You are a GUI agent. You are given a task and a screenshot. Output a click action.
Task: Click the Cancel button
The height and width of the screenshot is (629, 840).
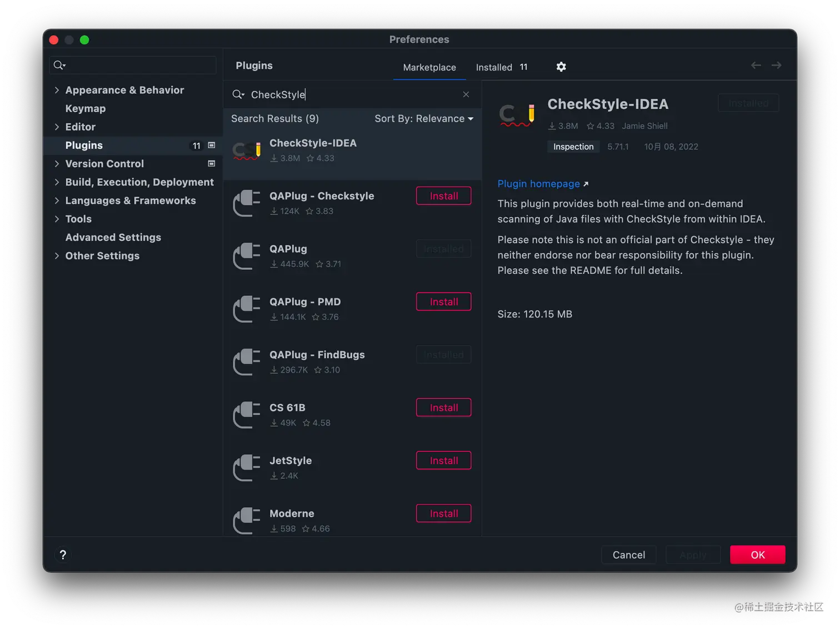(x=629, y=555)
